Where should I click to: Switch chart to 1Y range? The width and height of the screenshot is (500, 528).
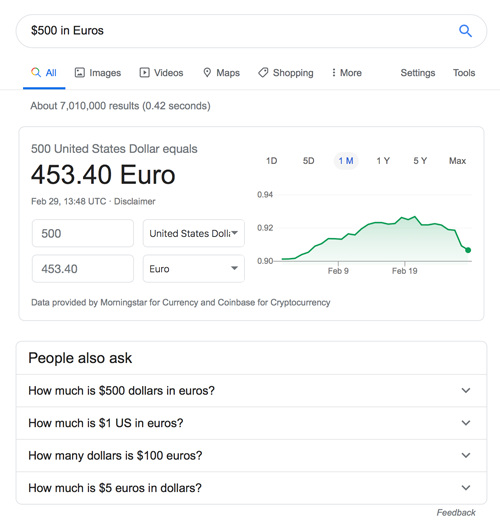tap(383, 161)
